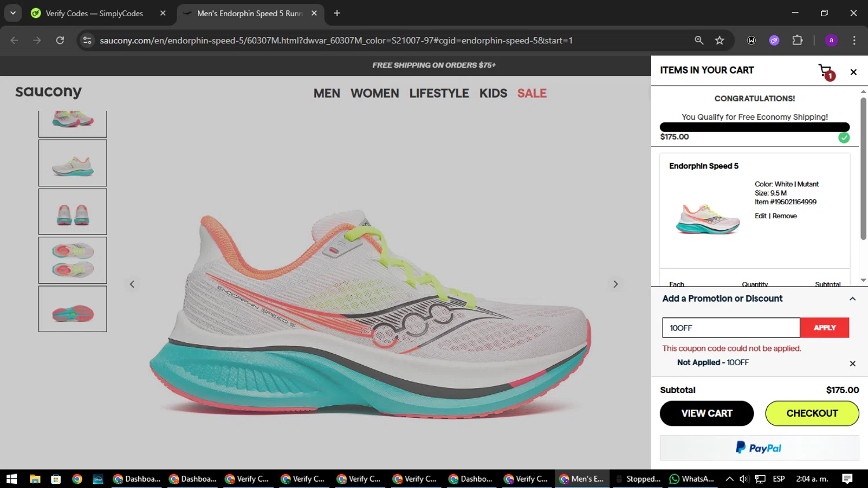The height and width of the screenshot is (488, 868).
Task: Close the Men's Endorphin Speed 5 tab
Action: coord(314,13)
